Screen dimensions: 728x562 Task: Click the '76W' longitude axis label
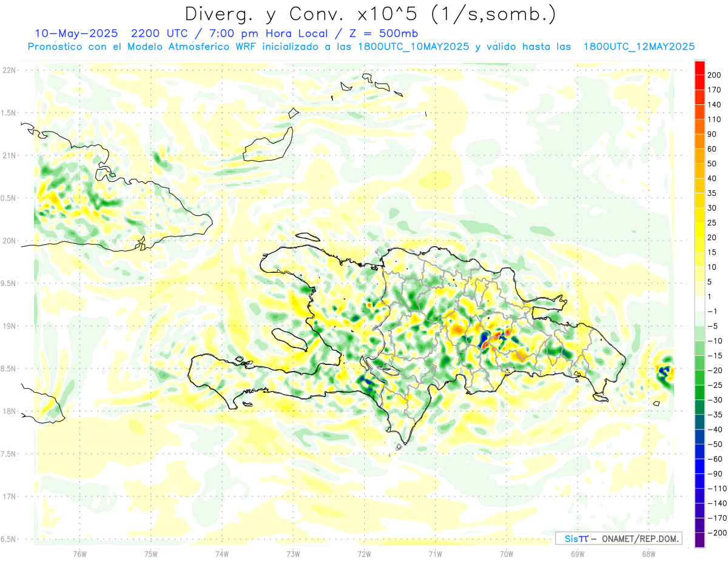(x=79, y=554)
